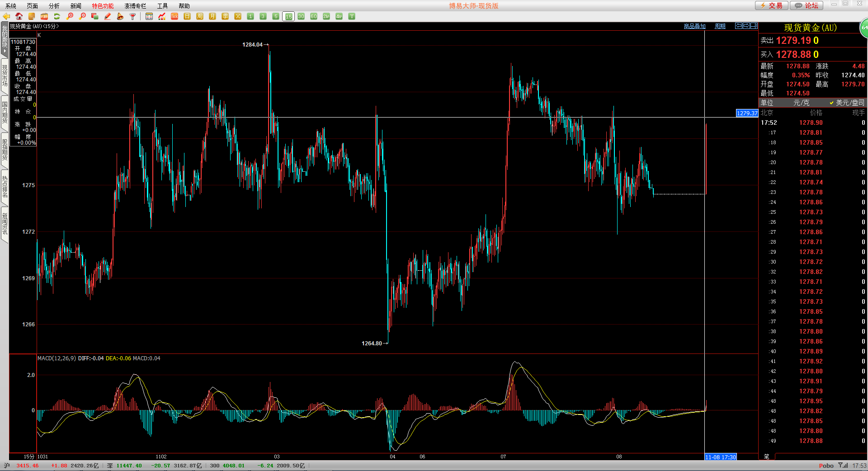Switch to 国内期货 side tab
Viewport: 868px width, 471px height.
5,113
